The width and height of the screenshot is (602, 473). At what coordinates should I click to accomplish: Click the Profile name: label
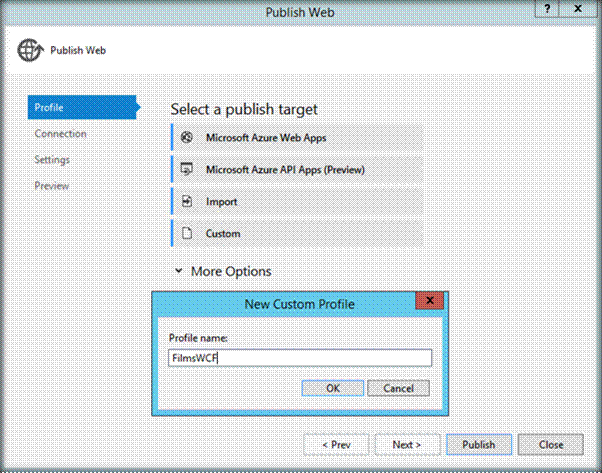(198, 338)
